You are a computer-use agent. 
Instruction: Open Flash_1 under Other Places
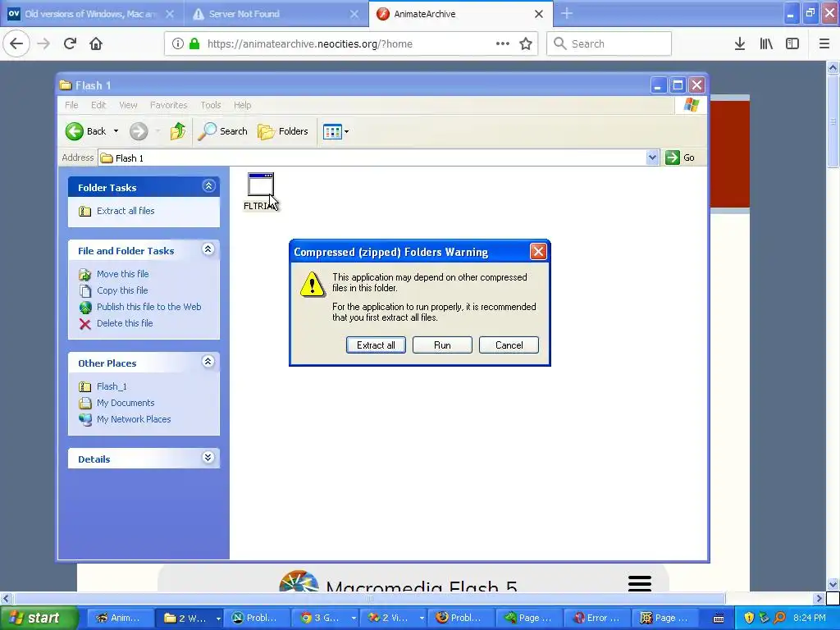pos(112,387)
